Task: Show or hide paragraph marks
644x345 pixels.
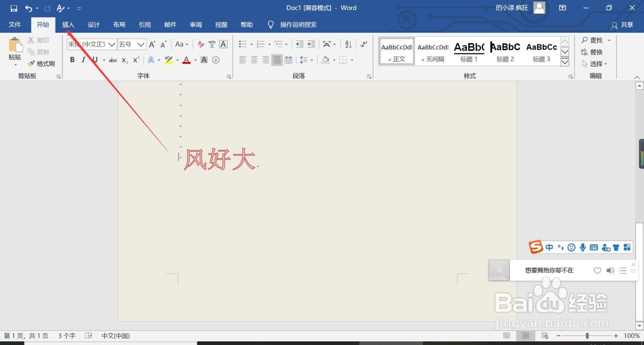Action: point(363,44)
